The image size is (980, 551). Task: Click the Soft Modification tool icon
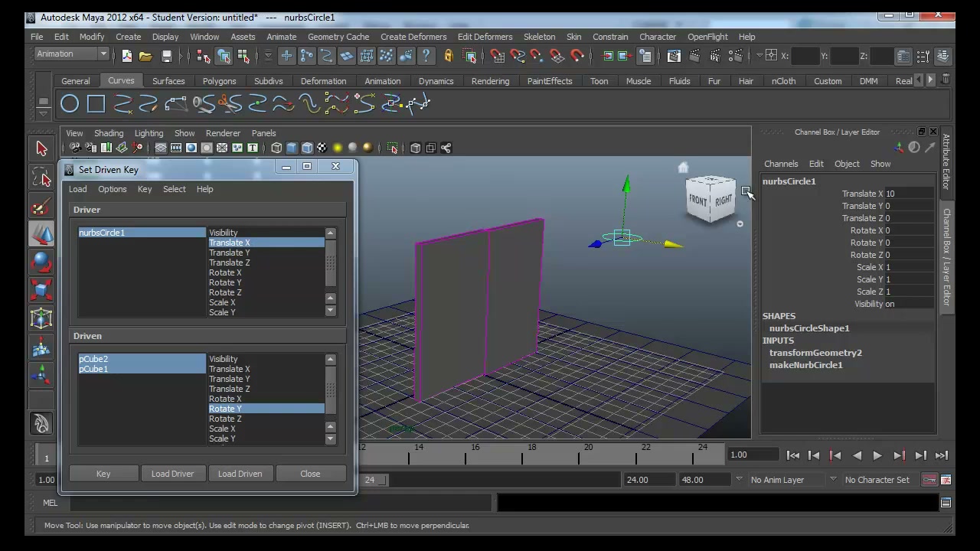coord(41,347)
